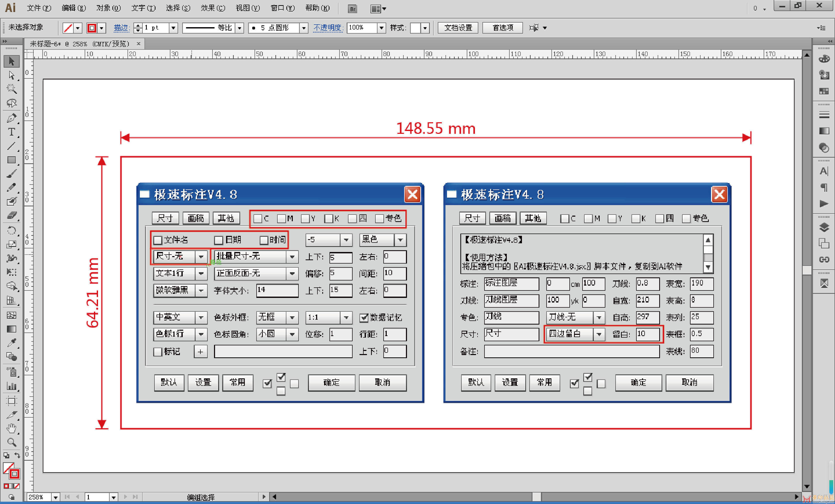Select the Mesh tool
The width and height of the screenshot is (835, 504).
(x=12, y=315)
